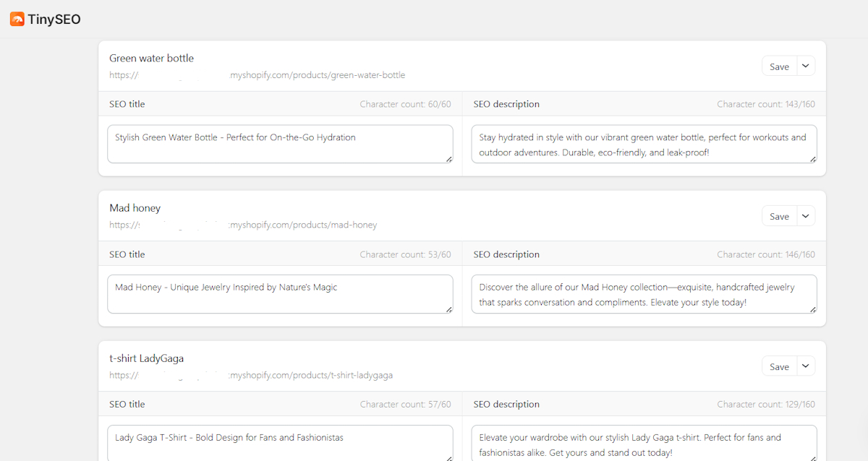Expand Save options for Mad honey
868x461 pixels.
[806, 216]
